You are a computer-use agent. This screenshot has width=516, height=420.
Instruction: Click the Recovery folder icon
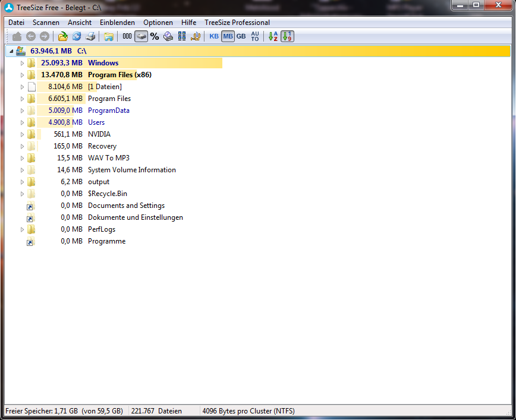tap(31, 146)
